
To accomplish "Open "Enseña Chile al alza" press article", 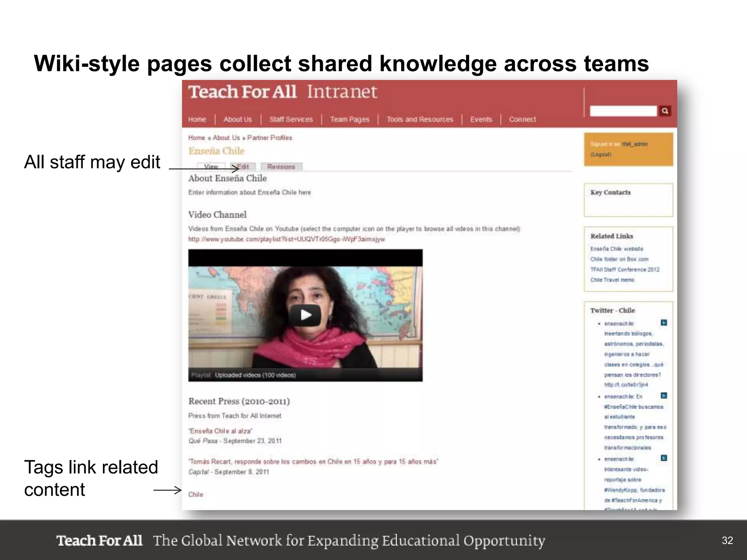I will [x=220, y=431].
